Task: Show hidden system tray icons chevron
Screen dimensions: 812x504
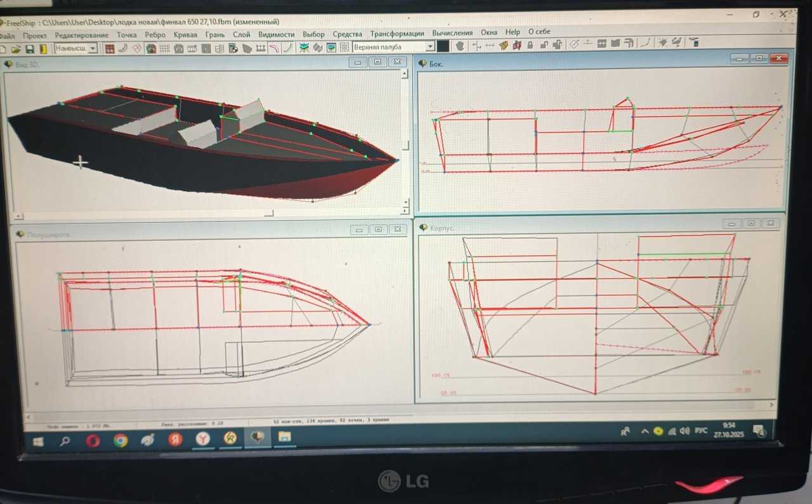Action: (x=645, y=431)
